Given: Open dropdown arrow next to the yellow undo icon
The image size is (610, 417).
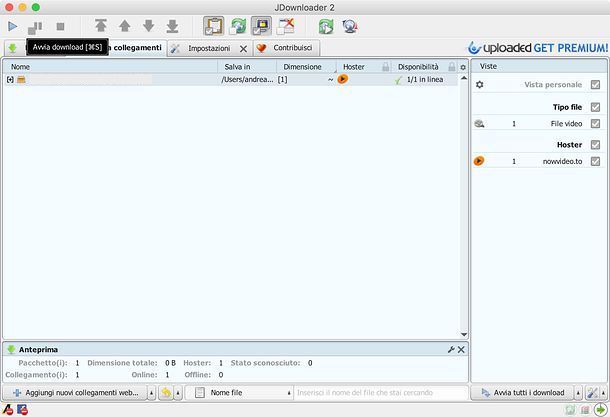Looking at the screenshot, I should coord(178,393).
